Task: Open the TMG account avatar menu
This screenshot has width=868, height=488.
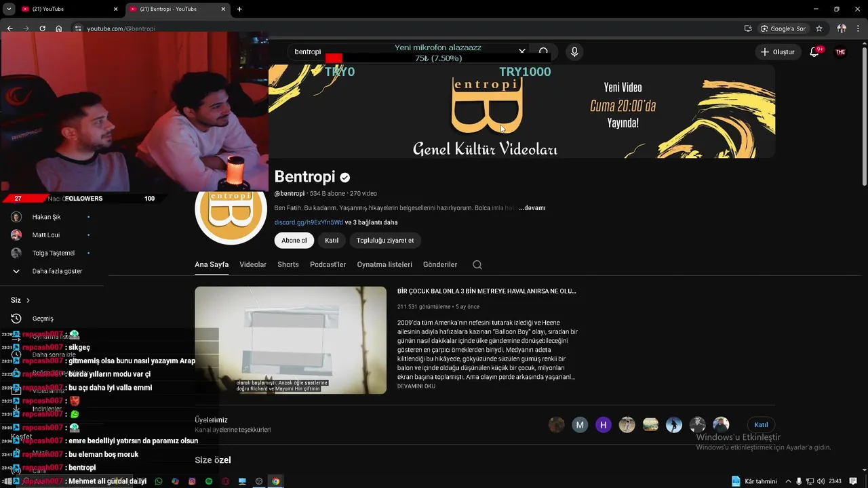Action: 840,52
